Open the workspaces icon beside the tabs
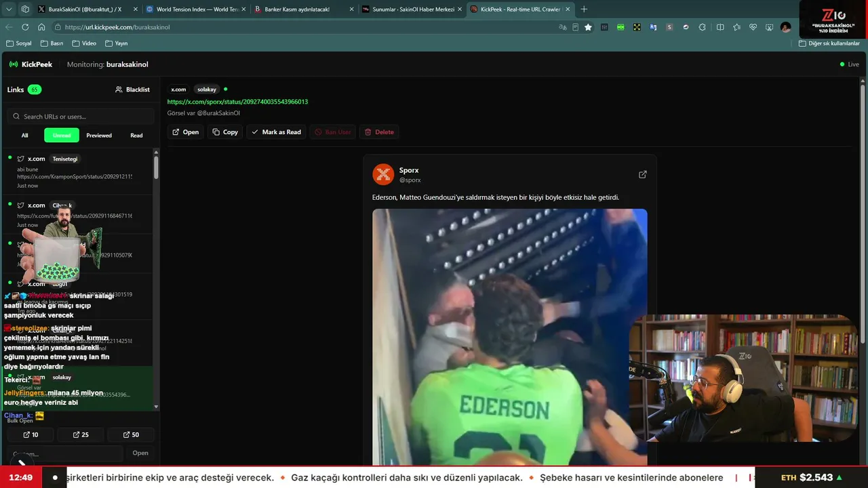 (x=25, y=9)
